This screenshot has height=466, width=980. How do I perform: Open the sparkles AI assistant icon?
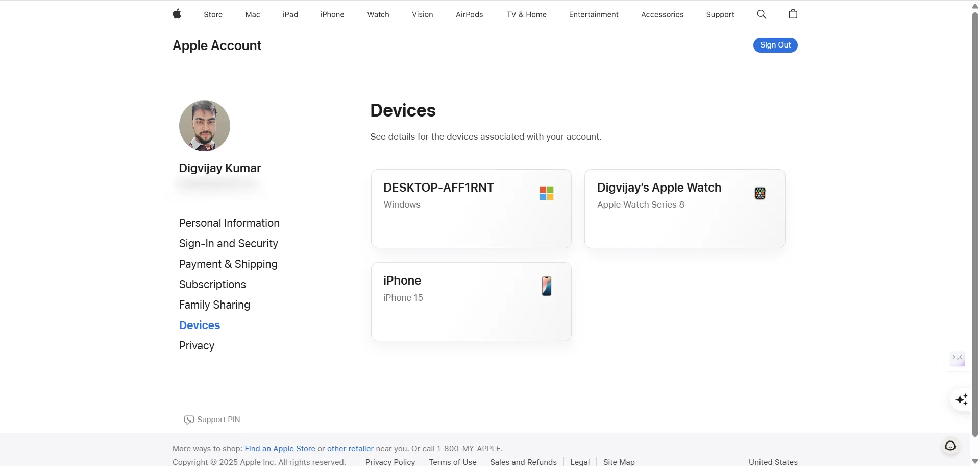click(x=962, y=400)
